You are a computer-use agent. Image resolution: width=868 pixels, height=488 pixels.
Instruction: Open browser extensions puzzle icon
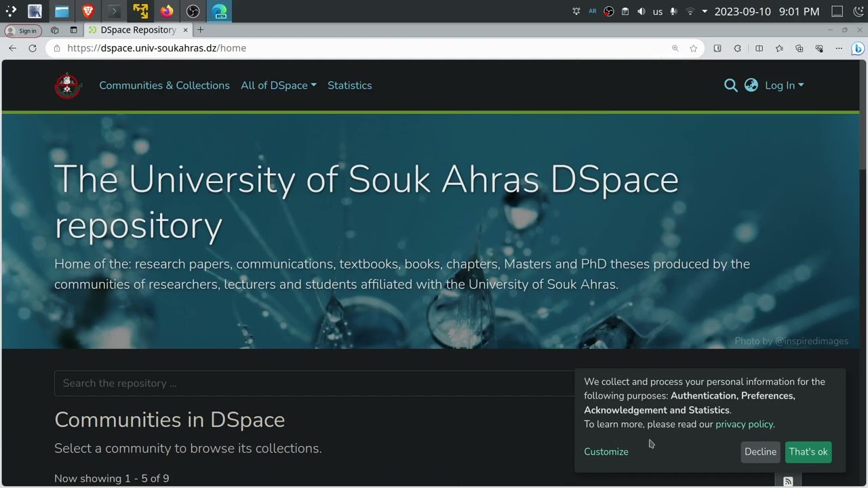738,48
